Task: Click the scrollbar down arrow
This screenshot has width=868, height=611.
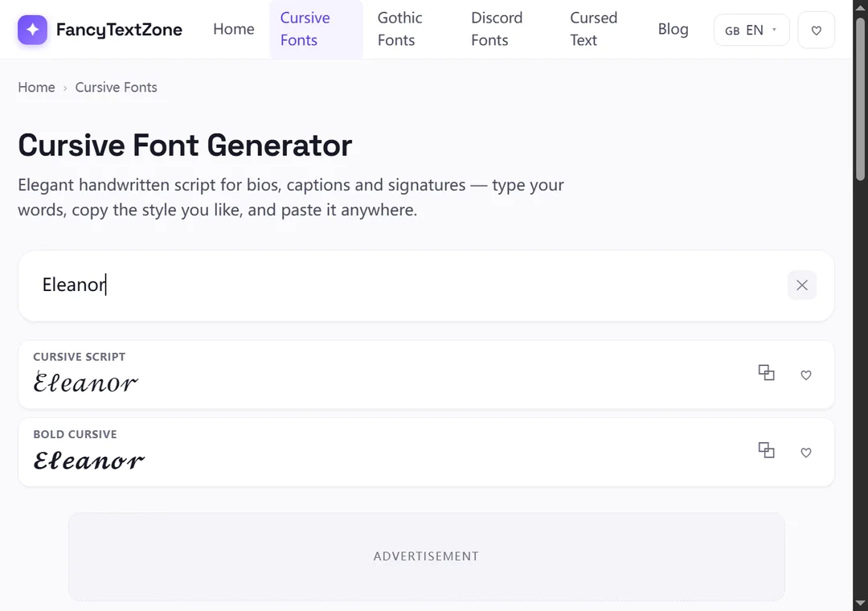Action: (860, 603)
